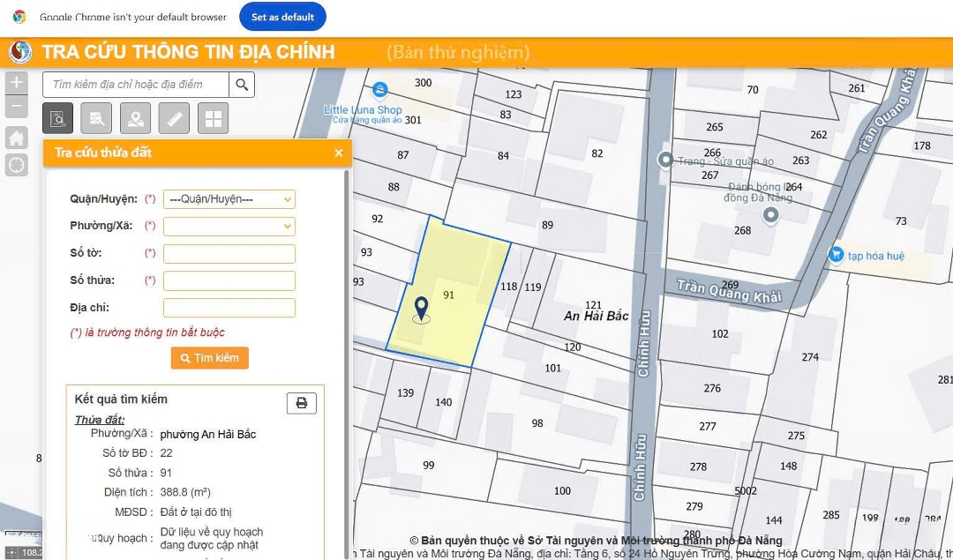Print the search results
Image resolution: width=953 pixels, height=560 pixels.
click(x=302, y=403)
